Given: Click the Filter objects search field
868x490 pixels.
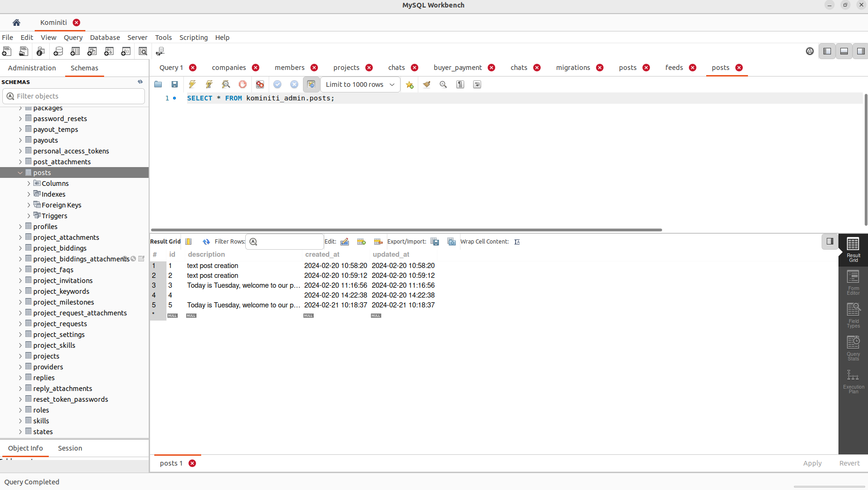Looking at the screenshot, I should pos(74,96).
